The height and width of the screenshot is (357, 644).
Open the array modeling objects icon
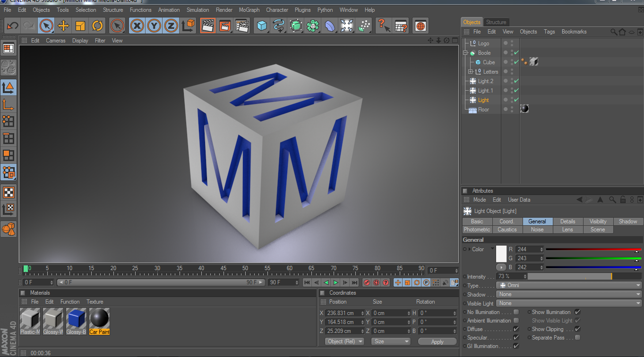tap(313, 25)
